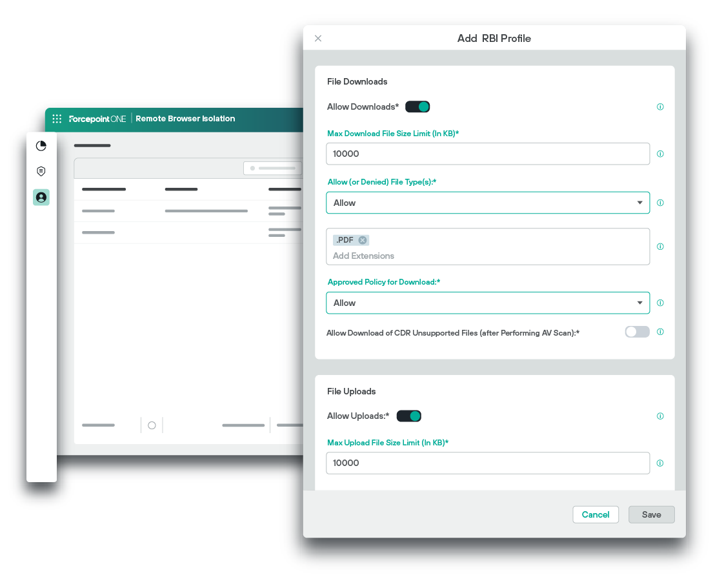
Task: Save the RBI profile
Action: pos(651,514)
